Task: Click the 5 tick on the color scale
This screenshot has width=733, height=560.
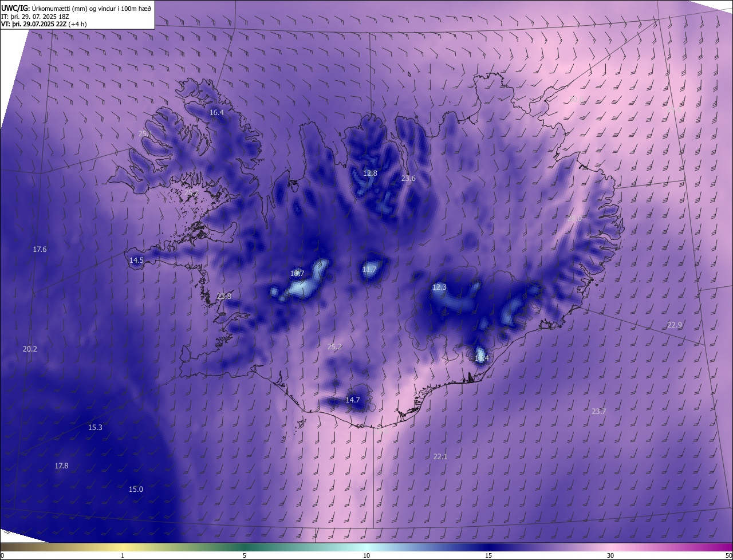Action: click(x=245, y=556)
